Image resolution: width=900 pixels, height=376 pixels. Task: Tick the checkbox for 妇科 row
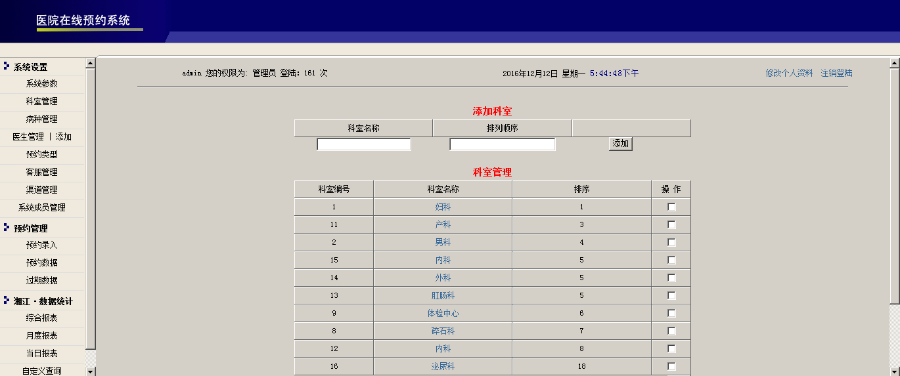671,207
